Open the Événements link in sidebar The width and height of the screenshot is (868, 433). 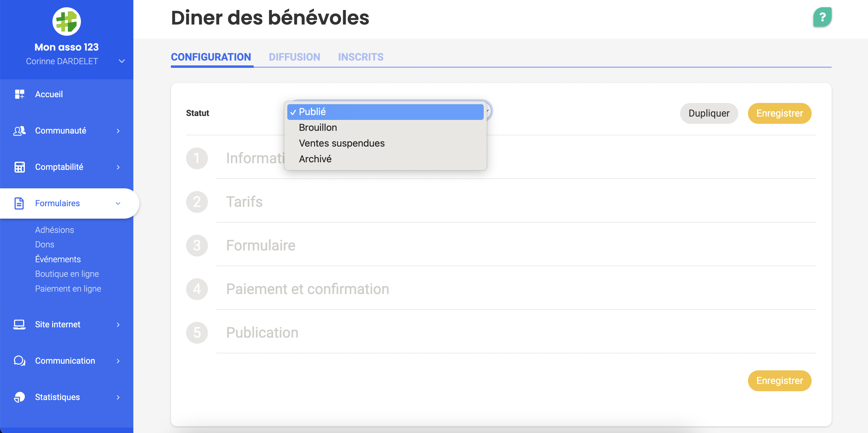(x=58, y=259)
